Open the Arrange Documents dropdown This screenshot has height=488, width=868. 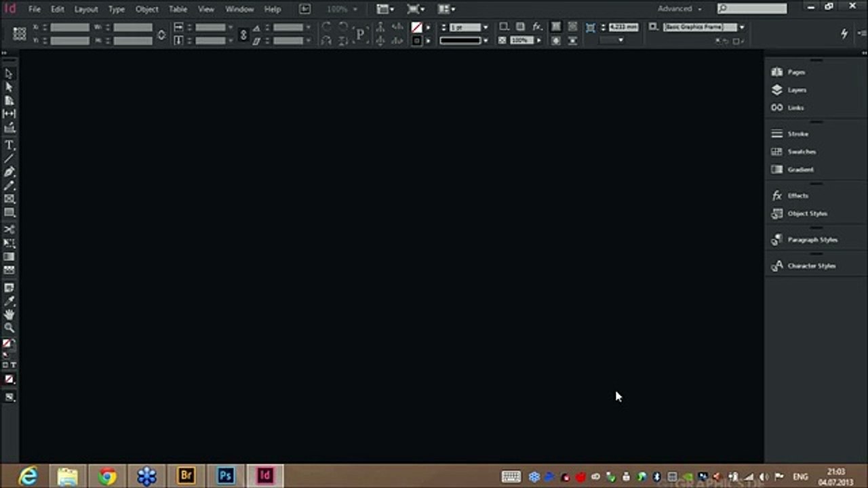coord(446,9)
